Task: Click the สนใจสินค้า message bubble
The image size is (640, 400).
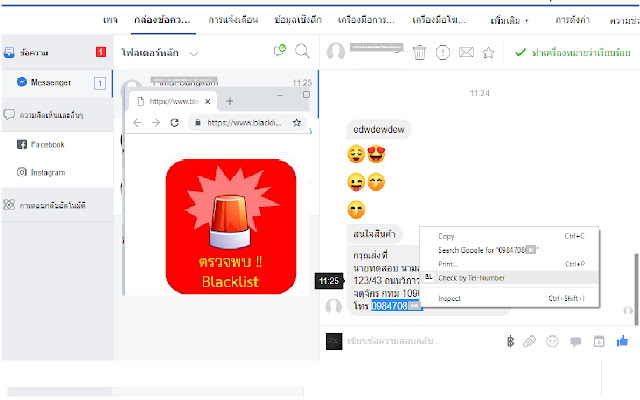Action: click(374, 234)
